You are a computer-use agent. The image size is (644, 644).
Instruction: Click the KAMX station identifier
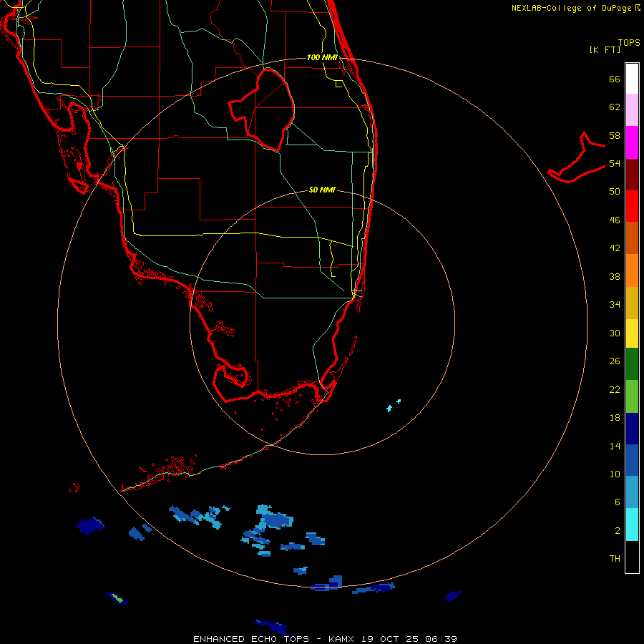[342, 639]
